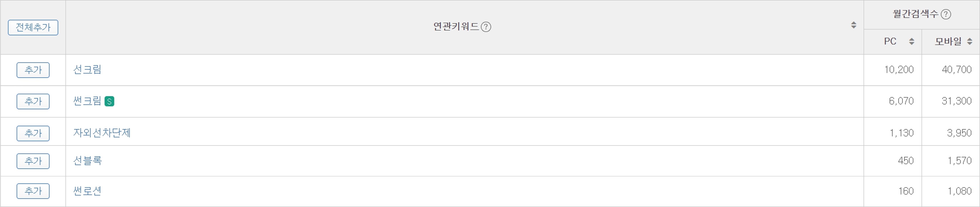The width and height of the screenshot is (980, 207).
Task: Add the 썬로션 keyword
Action: click(33, 191)
